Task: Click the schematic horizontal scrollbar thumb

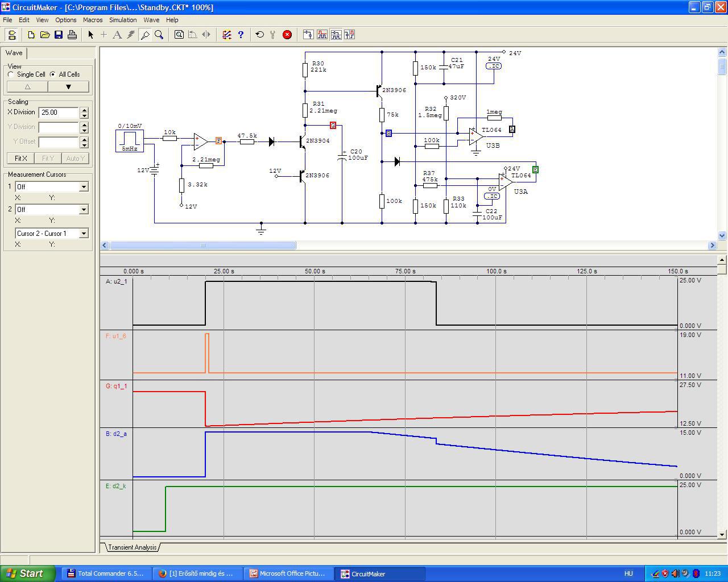Action: coord(202,246)
